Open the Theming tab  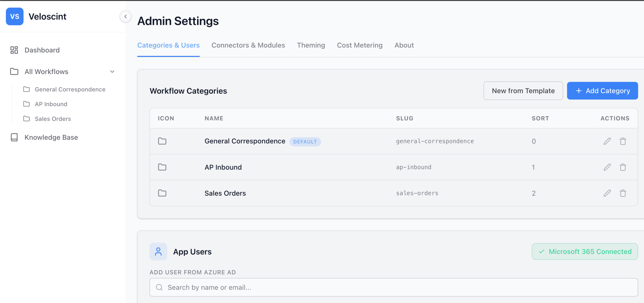[x=311, y=45]
